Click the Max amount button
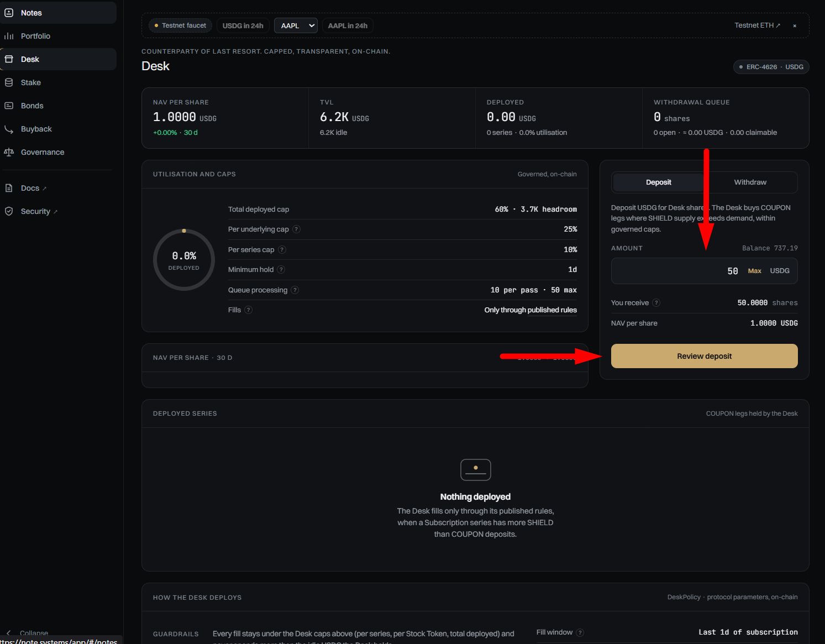The width and height of the screenshot is (825, 644). [x=754, y=271]
